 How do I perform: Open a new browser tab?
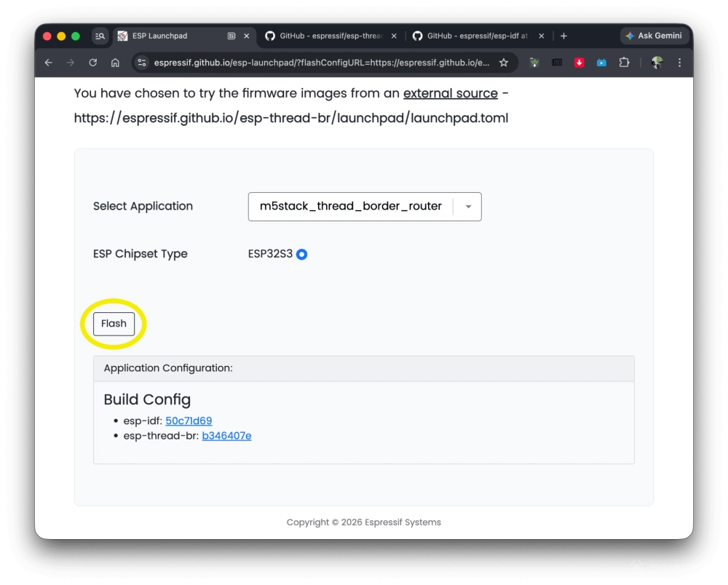point(563,36)
